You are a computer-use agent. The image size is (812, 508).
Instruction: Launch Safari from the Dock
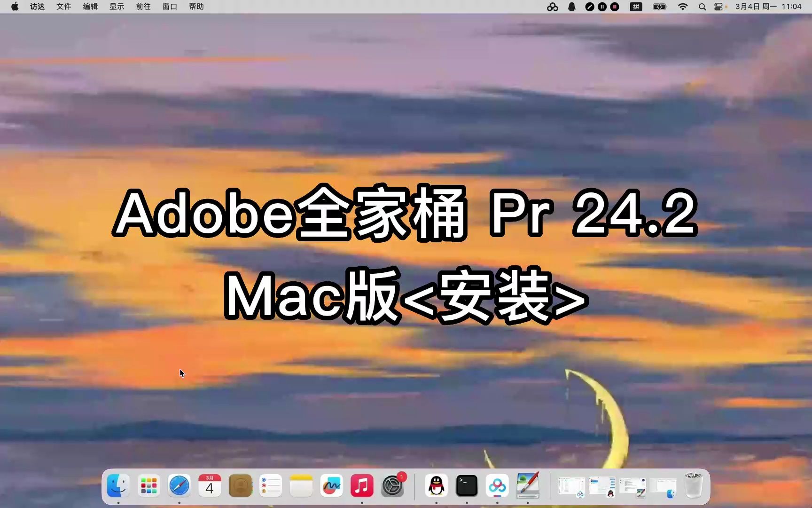pos(179,485)
